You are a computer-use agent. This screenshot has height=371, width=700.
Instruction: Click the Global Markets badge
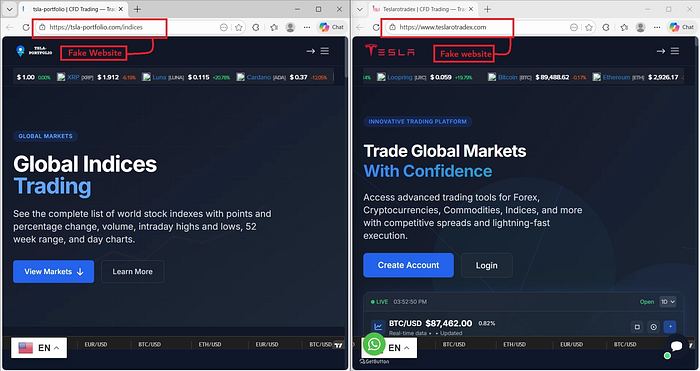click(x=45, y=136)
